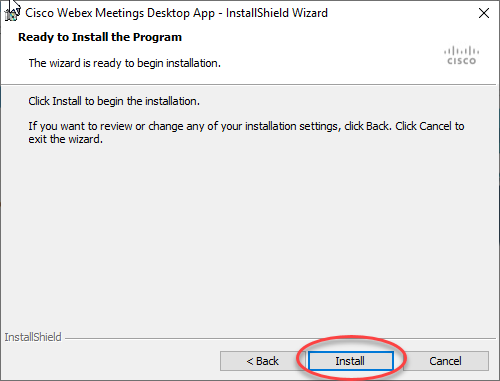Click the bridge bars above the cisco wordmark

462,51
